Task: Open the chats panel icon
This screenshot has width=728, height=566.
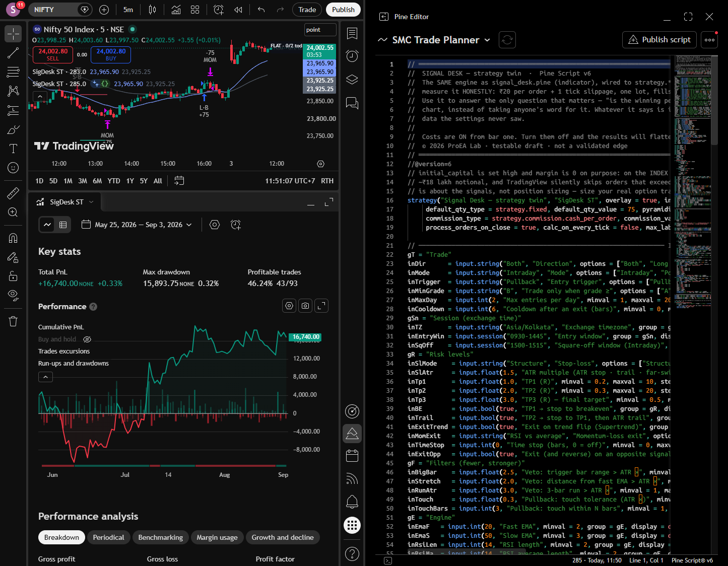Action: pyautogui.click(x=352, y=103)
